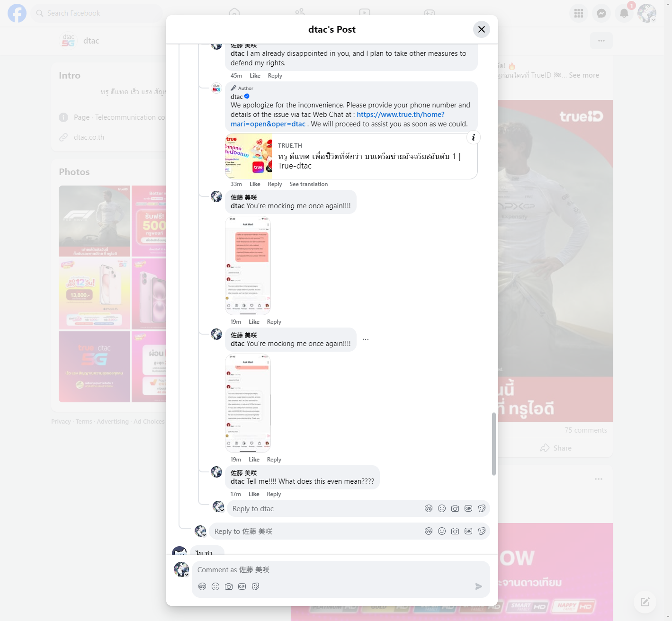Send the comment with the arrow button
This screenshot has height=621, width=672.
click(x=479, y=586)
